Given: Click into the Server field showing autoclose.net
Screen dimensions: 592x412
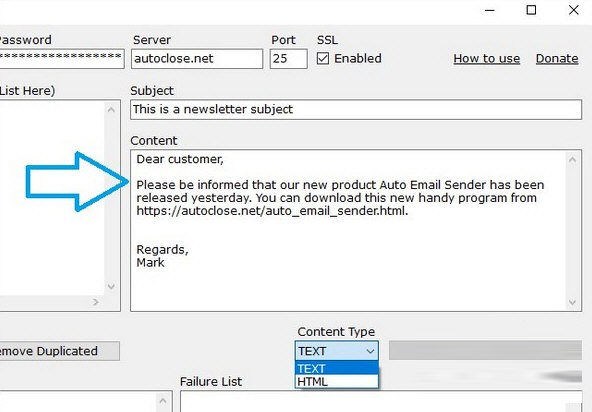Looking at the screenshot, I should click(197, 59).
